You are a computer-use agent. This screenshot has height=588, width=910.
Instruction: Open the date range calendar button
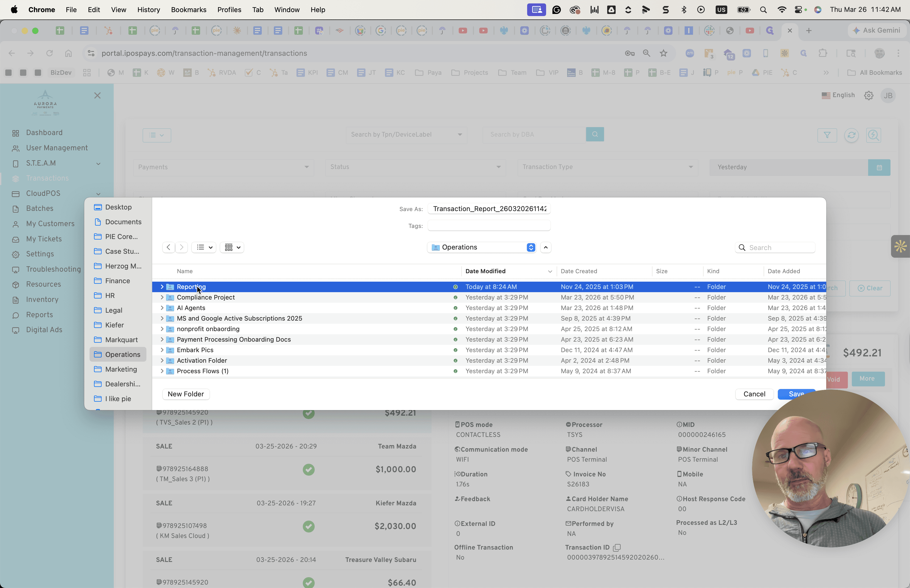(x=879, y=167)
